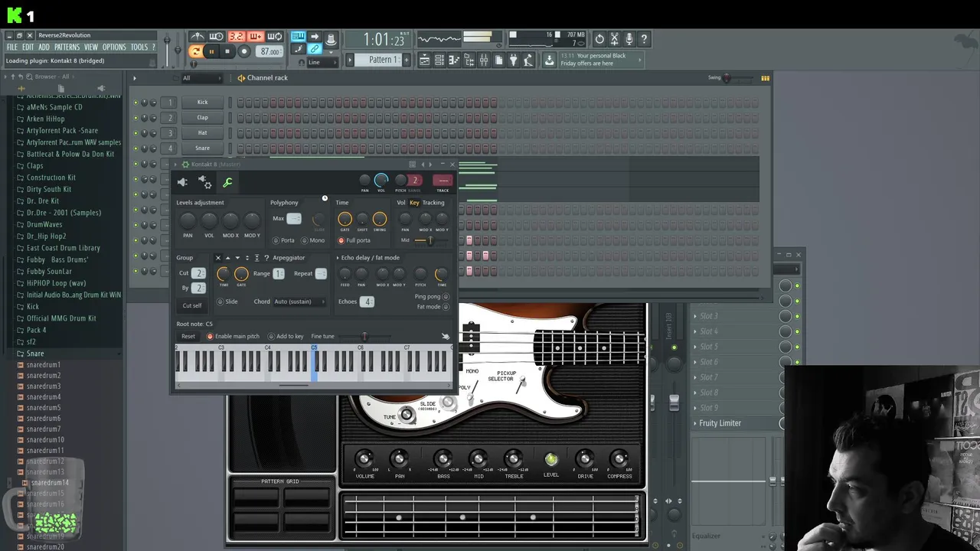980x551 pixels.
Task: Select the snaredrum14 sample
Action: [x=51, y=483]
